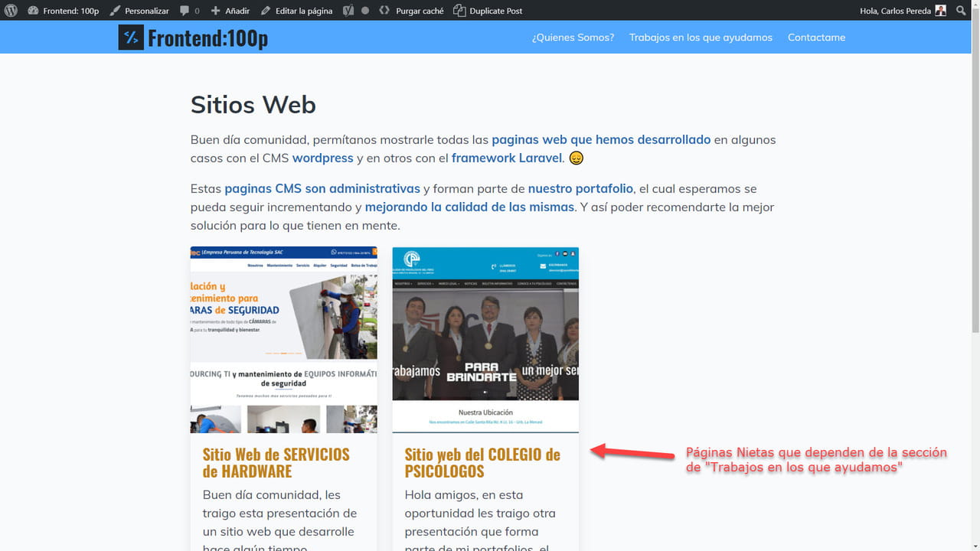Click the Frontend:100p site logo
The height and width of the screenshot is (551, 980).
(193, 37)
